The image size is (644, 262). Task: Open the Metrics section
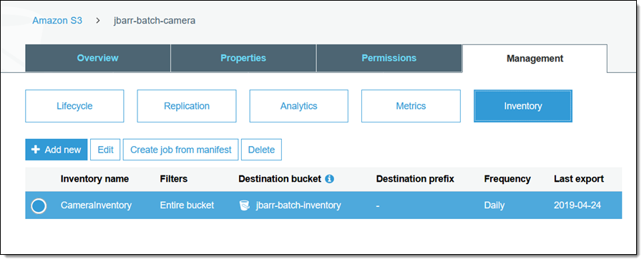pyautogui.click(x=411, y=106)
